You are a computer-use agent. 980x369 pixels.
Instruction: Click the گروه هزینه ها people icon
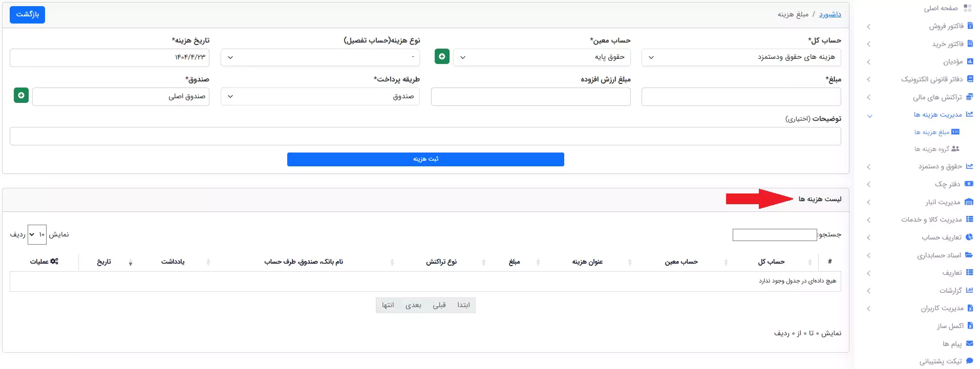point(955,149)
